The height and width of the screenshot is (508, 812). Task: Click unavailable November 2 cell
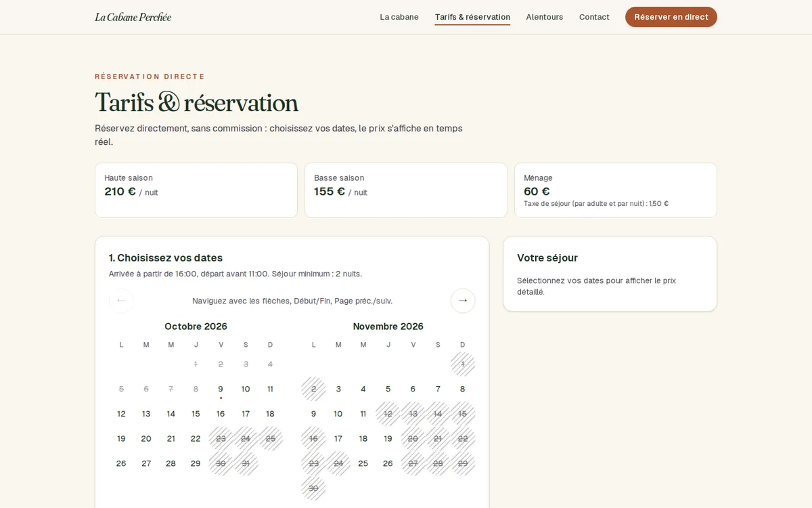(x=313, y=389)
